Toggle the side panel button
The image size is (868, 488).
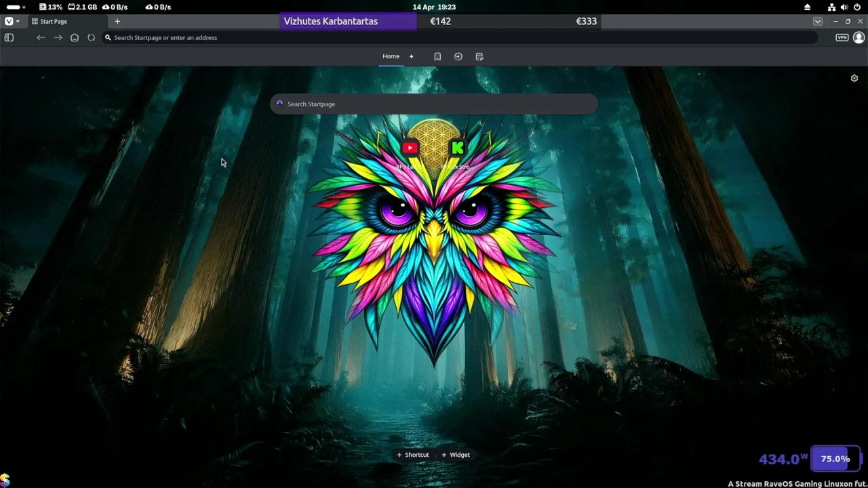click(x=9, y=37)
